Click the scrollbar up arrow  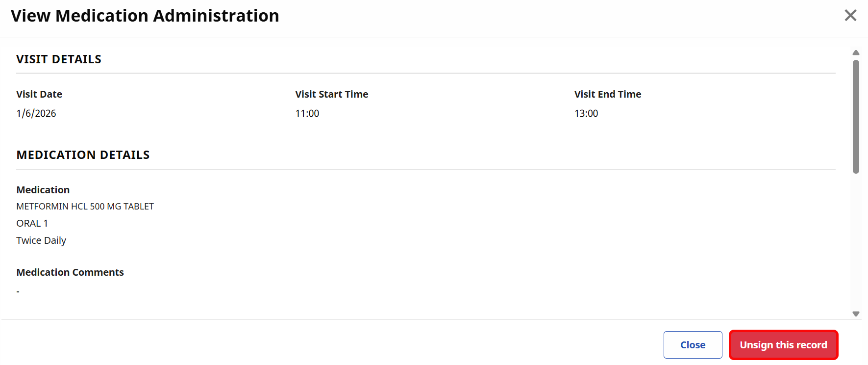pos(856,52)
